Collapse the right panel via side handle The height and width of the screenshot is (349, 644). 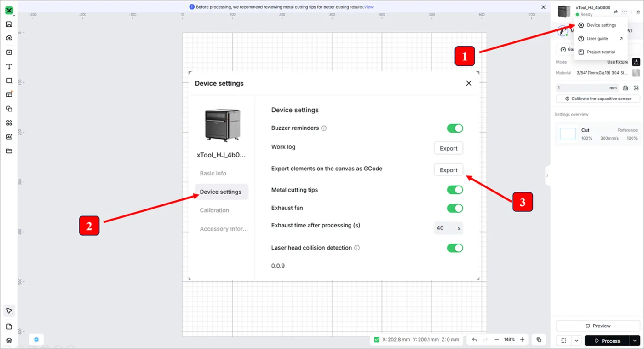[547, 175]
